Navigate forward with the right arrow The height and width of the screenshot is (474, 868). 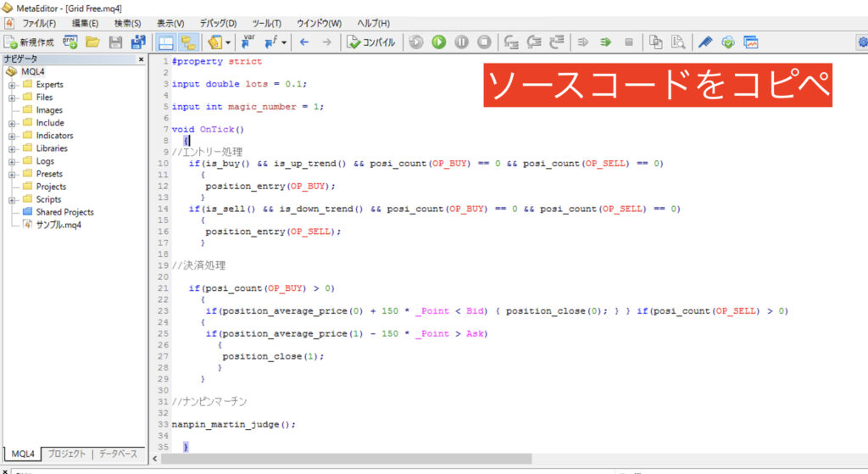(x=327, y=42)
